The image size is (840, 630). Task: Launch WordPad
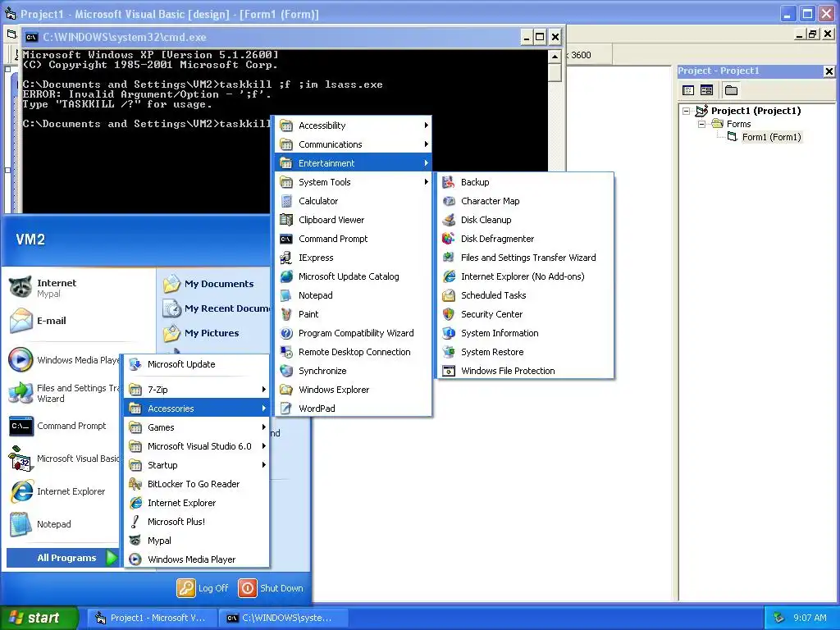click(354, 409)
